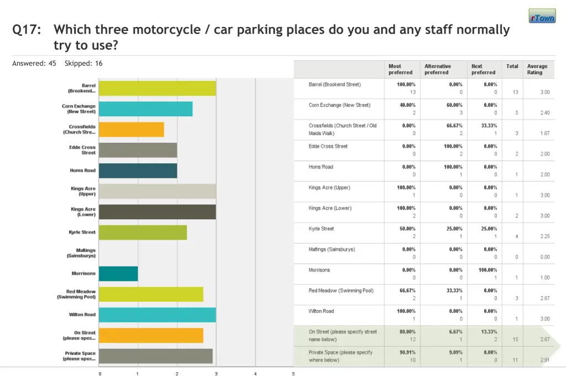Click the "Most preferred" column header
This screenshot has width=566, height=392.
click(400, 69)
